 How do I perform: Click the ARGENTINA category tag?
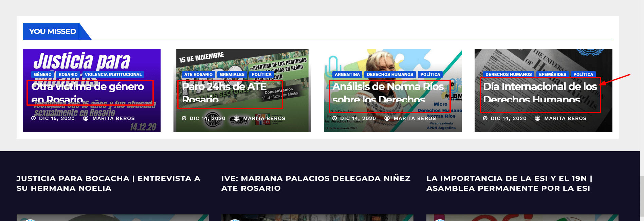347,75
